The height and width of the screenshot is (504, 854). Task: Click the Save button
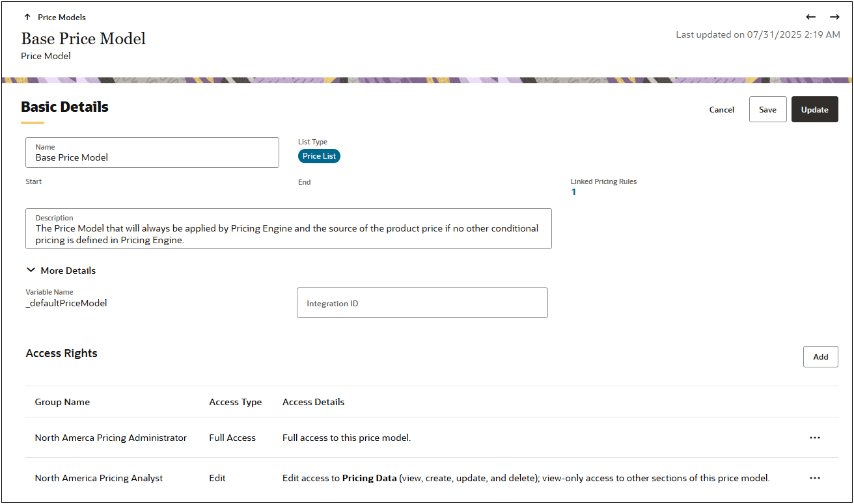[x=767, y=109]
